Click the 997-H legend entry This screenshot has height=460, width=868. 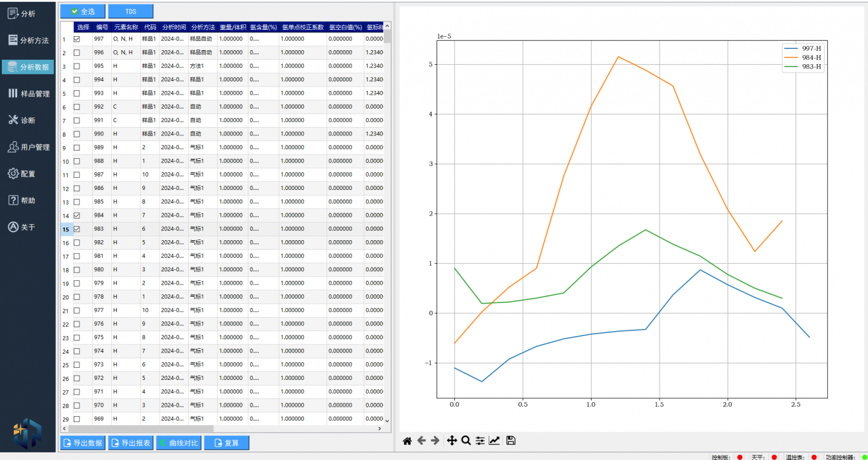coord(803,48)
